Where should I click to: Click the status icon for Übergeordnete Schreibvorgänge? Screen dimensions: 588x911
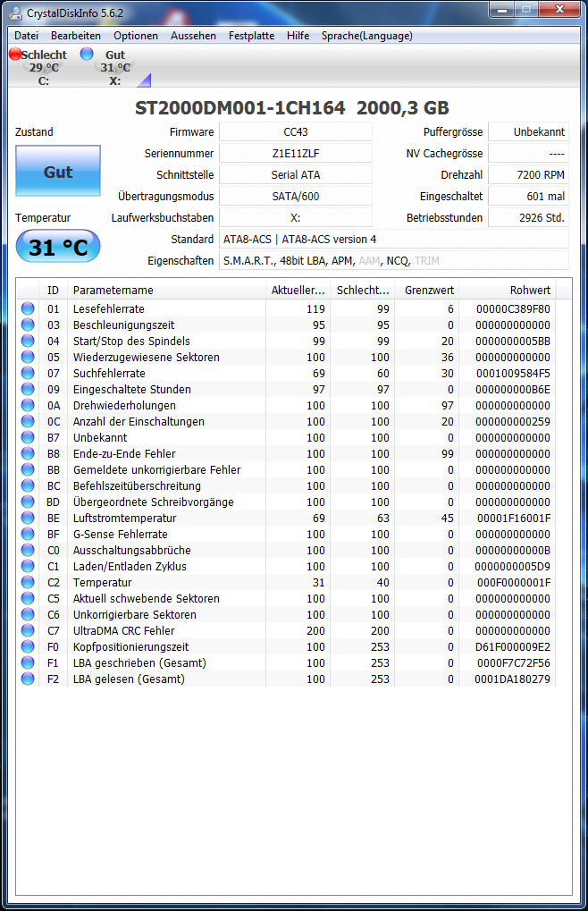[x=28, y=502]
